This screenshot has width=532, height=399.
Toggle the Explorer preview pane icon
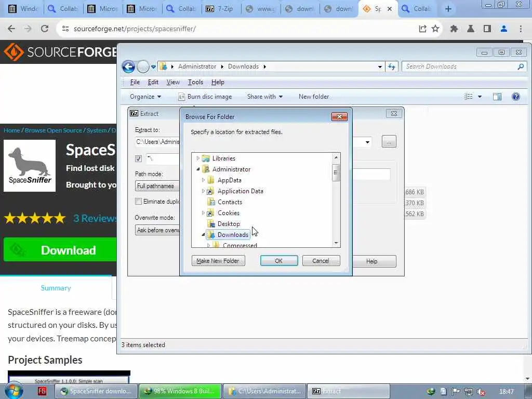pyautogui.click(x=497, y=97)
